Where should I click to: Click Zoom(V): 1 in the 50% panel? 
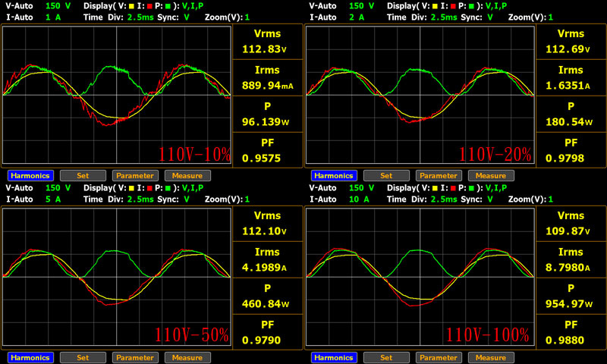coord(227,199)
